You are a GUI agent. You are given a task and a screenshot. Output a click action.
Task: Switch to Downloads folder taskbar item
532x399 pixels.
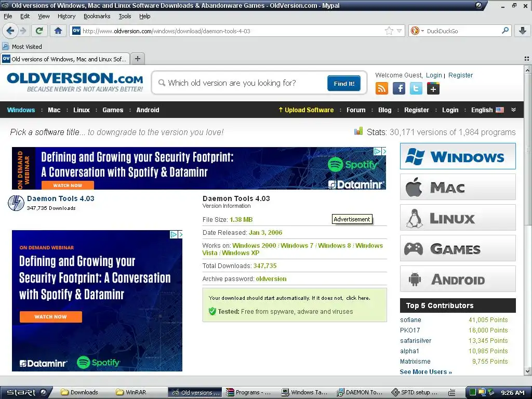tap(79, 392)
